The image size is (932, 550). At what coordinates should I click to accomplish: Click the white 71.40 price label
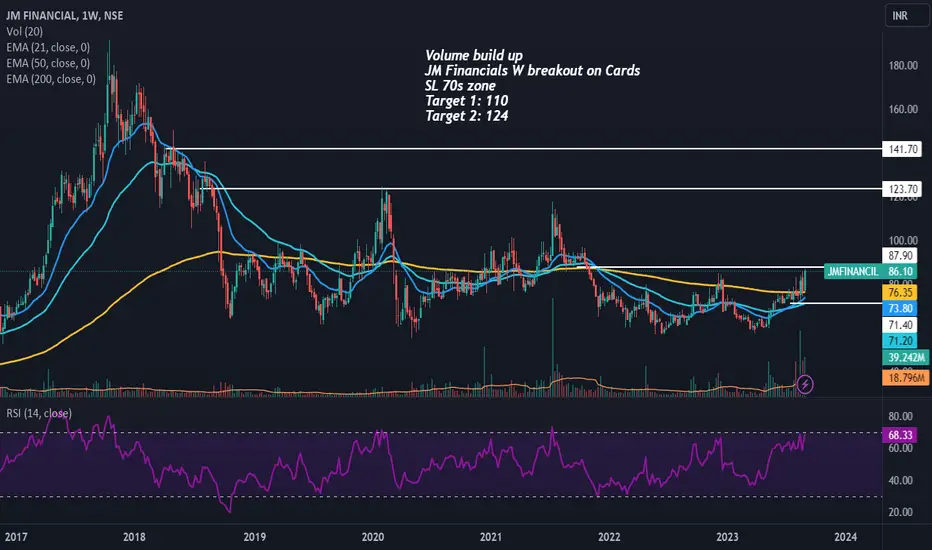900,325
